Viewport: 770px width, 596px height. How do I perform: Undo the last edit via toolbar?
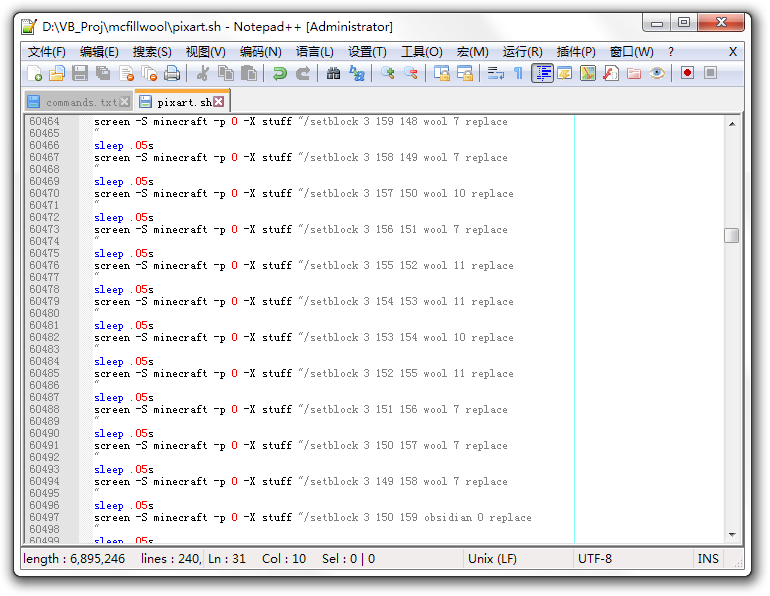280,73
